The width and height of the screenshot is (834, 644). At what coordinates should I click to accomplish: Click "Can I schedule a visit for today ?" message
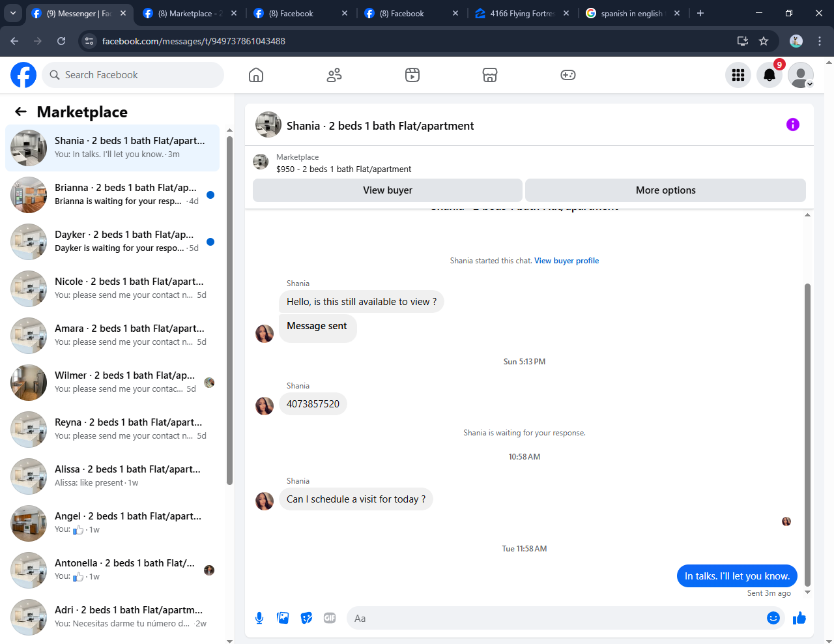point(356,499)
